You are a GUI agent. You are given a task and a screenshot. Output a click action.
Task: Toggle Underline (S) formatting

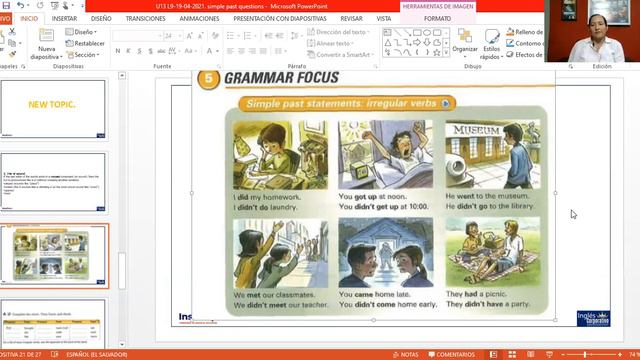pos(139,51)
